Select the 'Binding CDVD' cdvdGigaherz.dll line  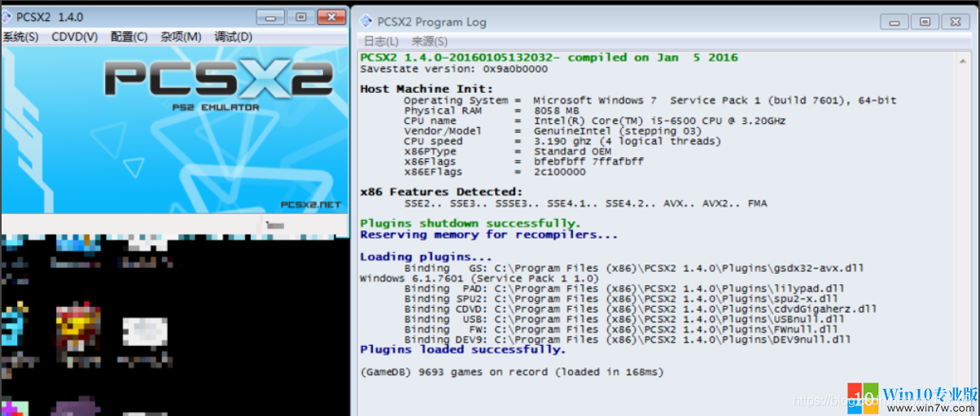pyautogui.click(x=641, y=309)
